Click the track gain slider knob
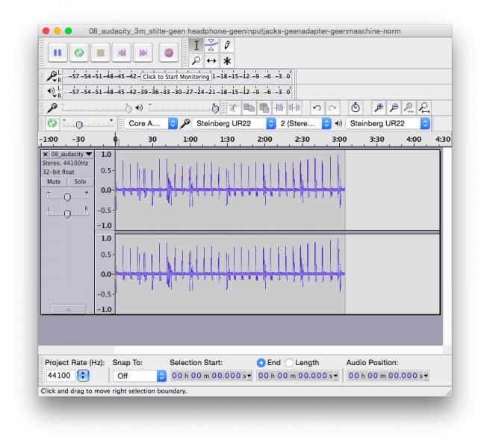Image resolution: width=490 pixels, height=448 pixels. click(x=67, y=197)
